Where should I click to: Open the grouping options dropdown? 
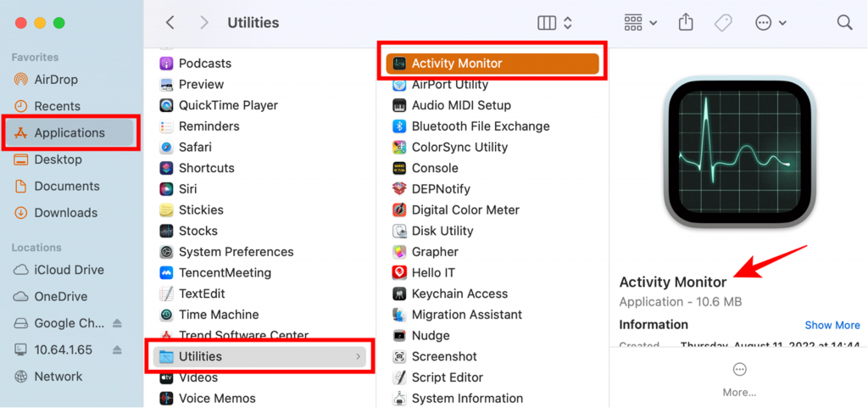[x=640, y=23]
